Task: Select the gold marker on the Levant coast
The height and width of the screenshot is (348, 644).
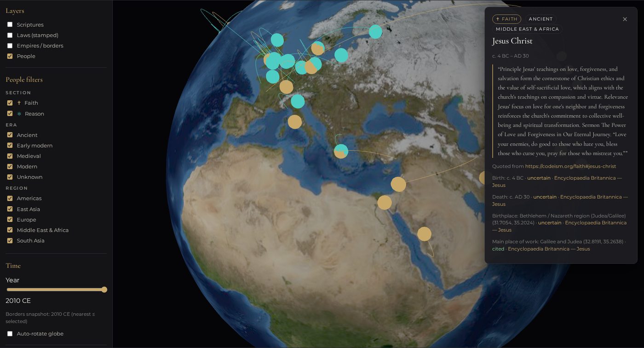Action: pos(398,184)
